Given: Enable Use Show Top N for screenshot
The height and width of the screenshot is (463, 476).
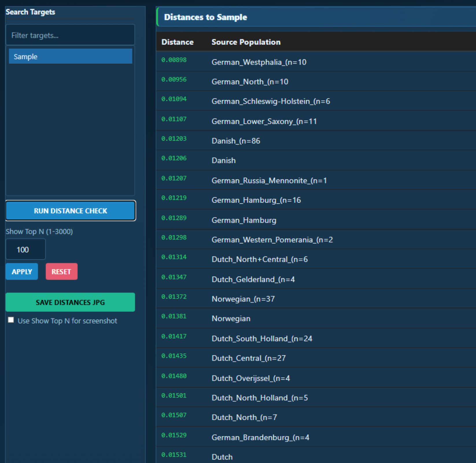Looking at the screenshot, I should pyautogui.click(x=11, y=320).
